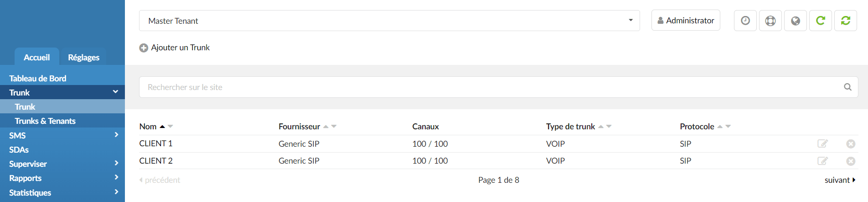Open the Master Tenant dropdown
Image resolution: width=868 pixels, height=202 pixels.
(389, 21)
